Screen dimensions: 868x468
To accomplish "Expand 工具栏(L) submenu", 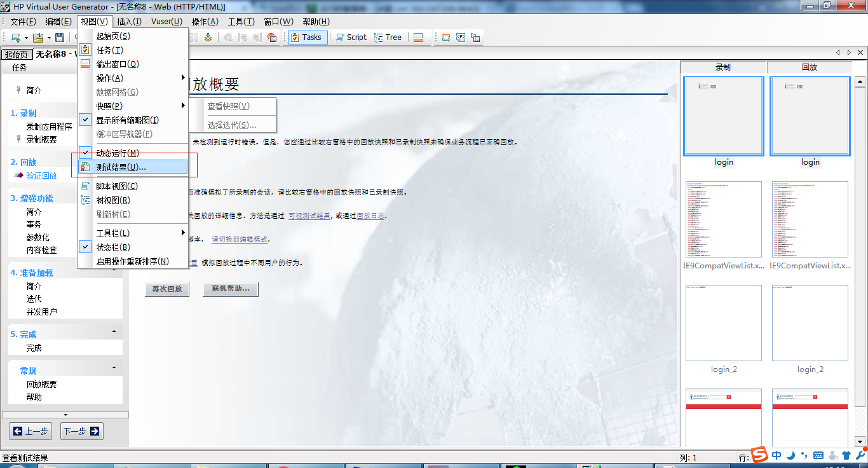I will (x=133, y=233).
